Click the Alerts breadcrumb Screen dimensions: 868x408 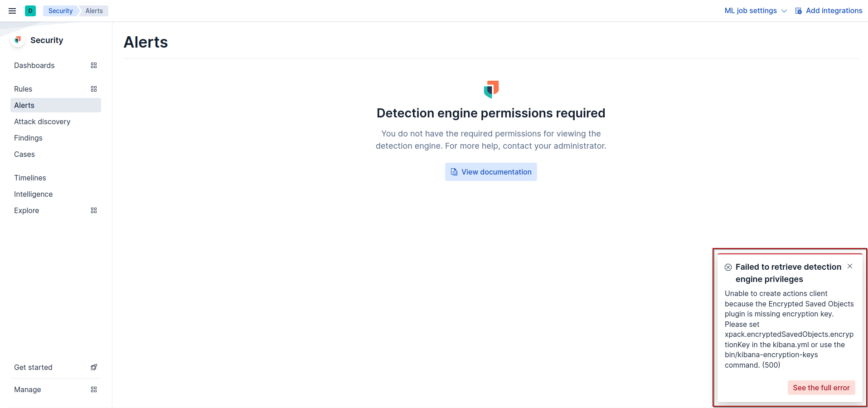click(94, 11)
